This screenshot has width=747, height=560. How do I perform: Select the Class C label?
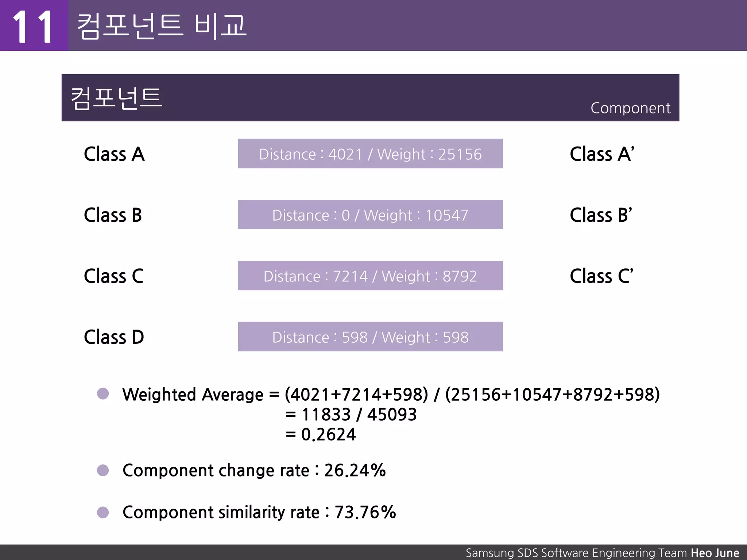click(x=113, y=276)
